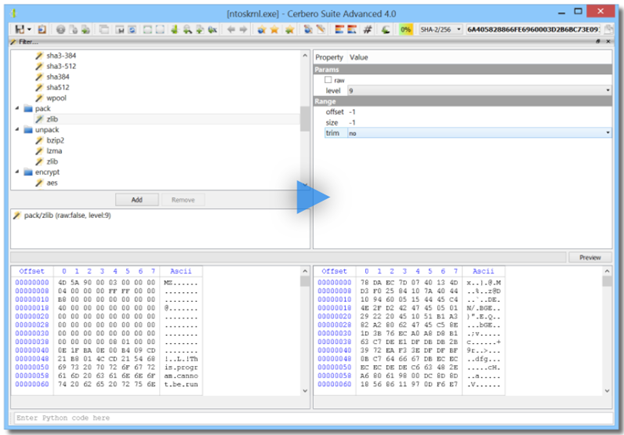Click the second colored-bars layout icon
Screen dimensions: 624x435
click(x=352, y=29)
